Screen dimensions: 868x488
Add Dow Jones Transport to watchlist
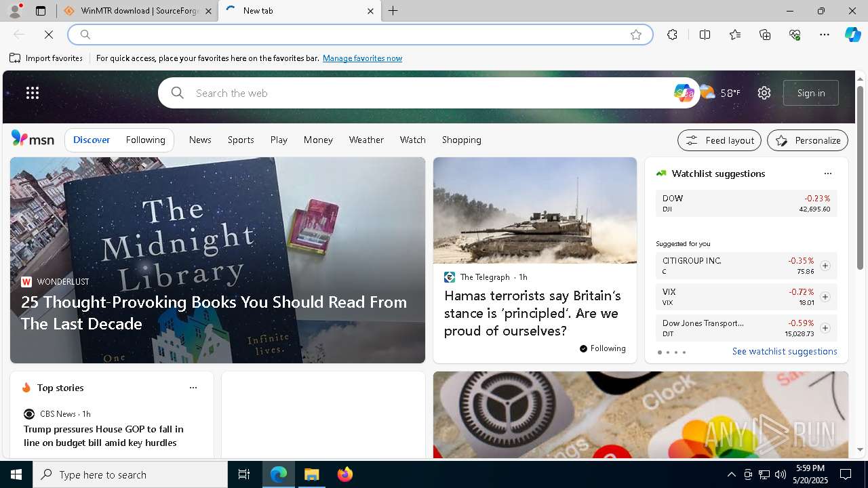pyautogui.click(x=825, y=328)
